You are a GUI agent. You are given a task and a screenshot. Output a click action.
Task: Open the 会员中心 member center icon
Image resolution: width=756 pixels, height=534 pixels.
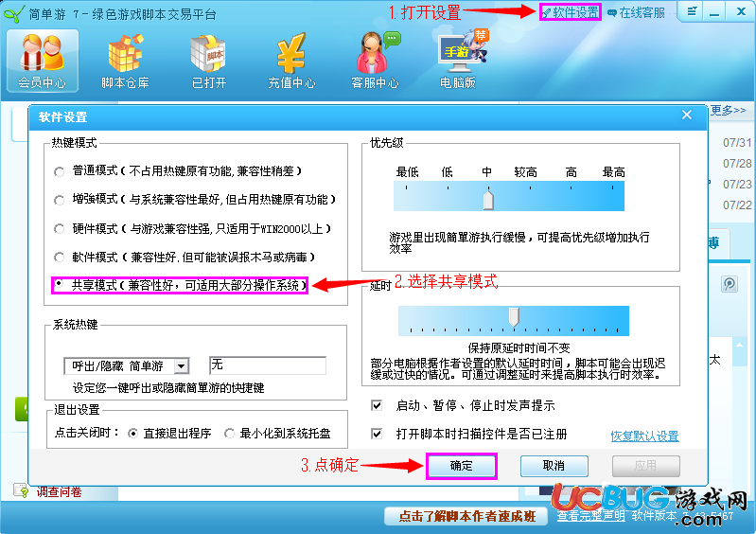[43, 61]
